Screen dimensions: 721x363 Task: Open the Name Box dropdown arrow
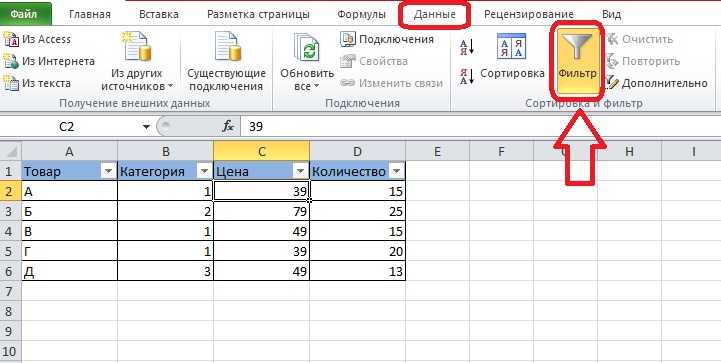point(146,127)
